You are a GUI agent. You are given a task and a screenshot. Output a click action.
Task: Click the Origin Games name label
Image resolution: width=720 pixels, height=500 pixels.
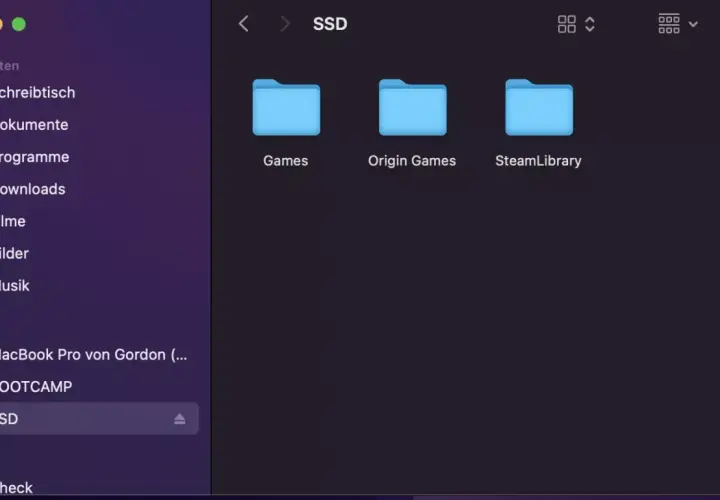pyautogui.click(x=412, y=161)
